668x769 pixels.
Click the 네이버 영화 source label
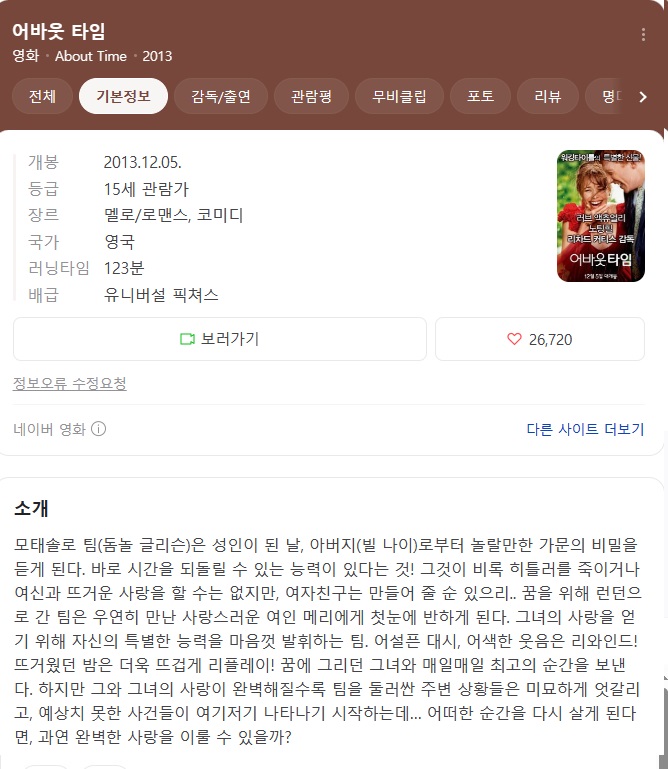tap(50, 429)
